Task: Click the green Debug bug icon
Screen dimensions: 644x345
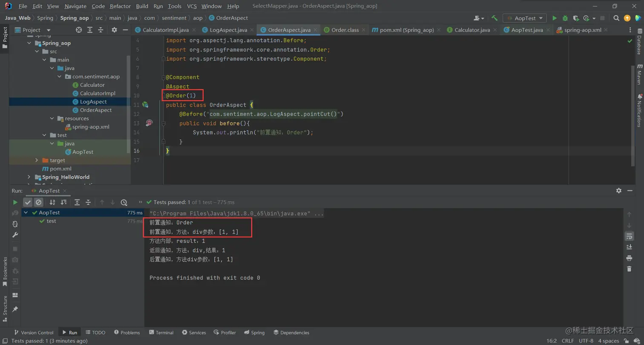Action: coord(565,18)
